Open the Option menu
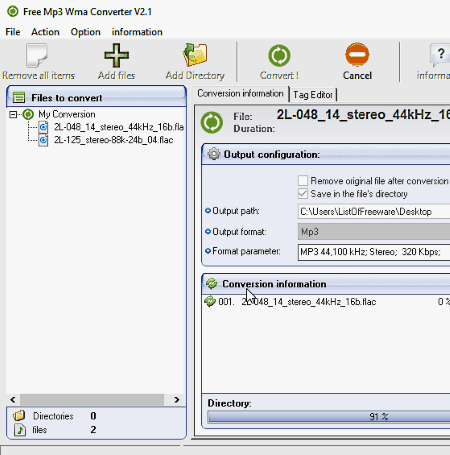Screen dimensions: 450x455 click(85, 32)
